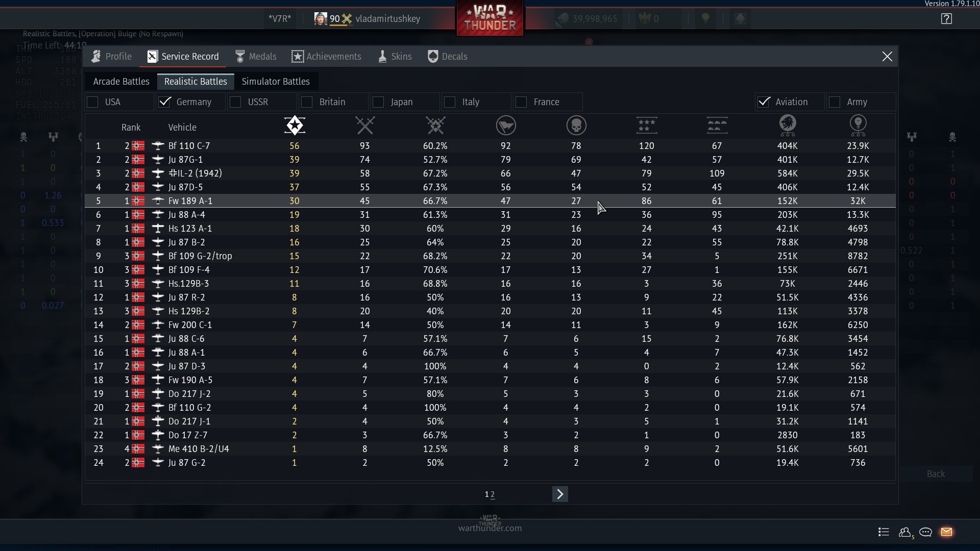980x551 pixels.
Task: Sort table by victories star column icon
Action: click(x=295, y=126)
